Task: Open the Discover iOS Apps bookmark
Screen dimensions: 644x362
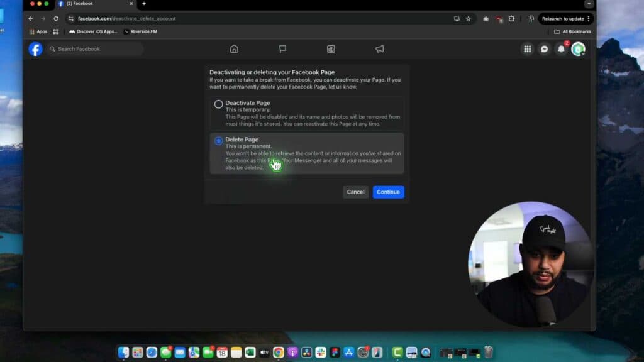Action: (93, 31)
